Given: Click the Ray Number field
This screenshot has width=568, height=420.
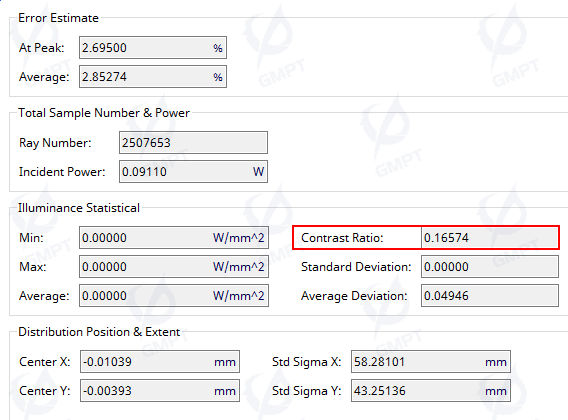Looking at the screenshot, I should [x=193, y=142].
